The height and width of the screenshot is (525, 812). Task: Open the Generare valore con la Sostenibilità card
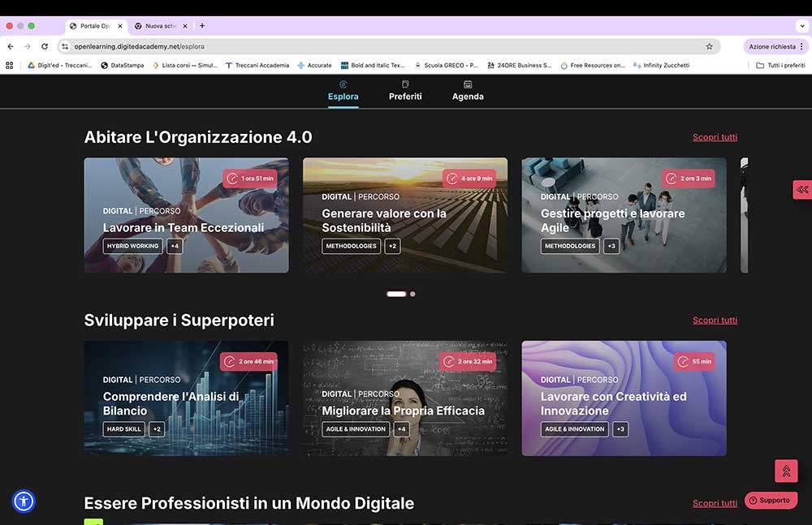point(405,216)
